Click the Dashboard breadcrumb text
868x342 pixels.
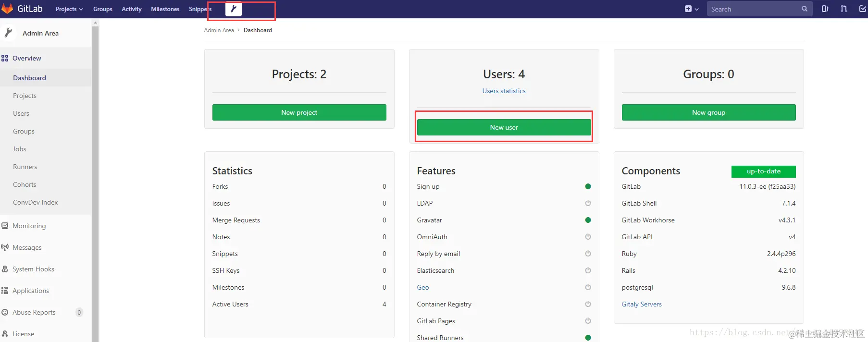click(258, 30)
